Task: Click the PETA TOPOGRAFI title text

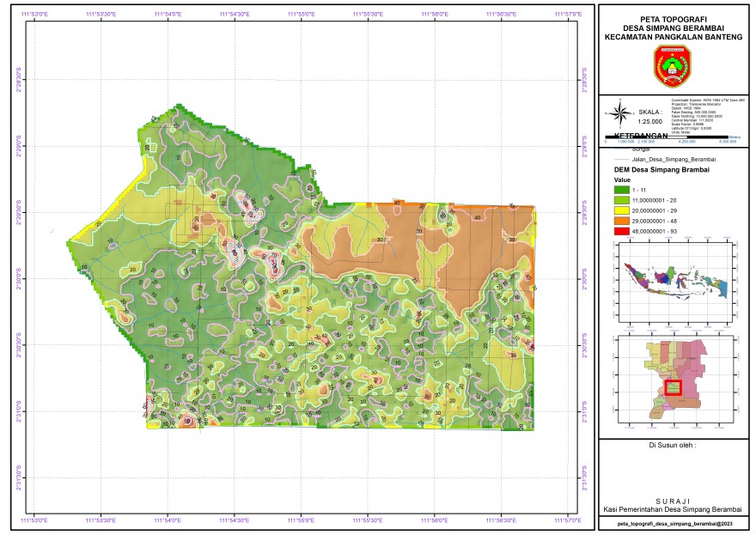Action: 673,18
